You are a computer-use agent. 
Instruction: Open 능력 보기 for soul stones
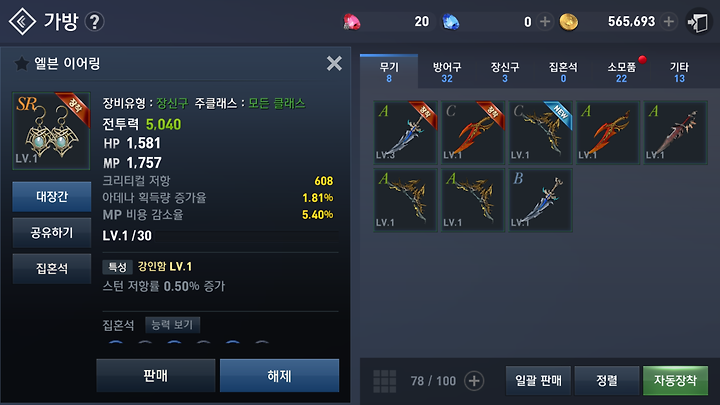point(173,325)
